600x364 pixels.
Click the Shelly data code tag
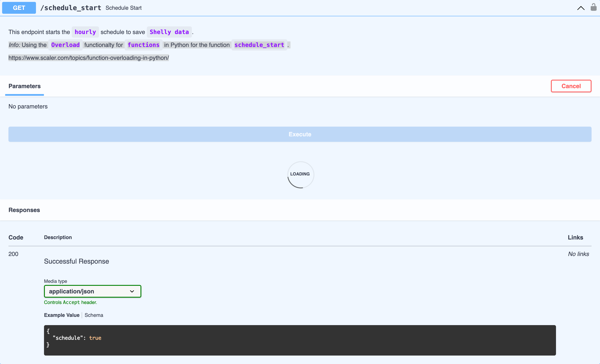(x=169, y=32)
